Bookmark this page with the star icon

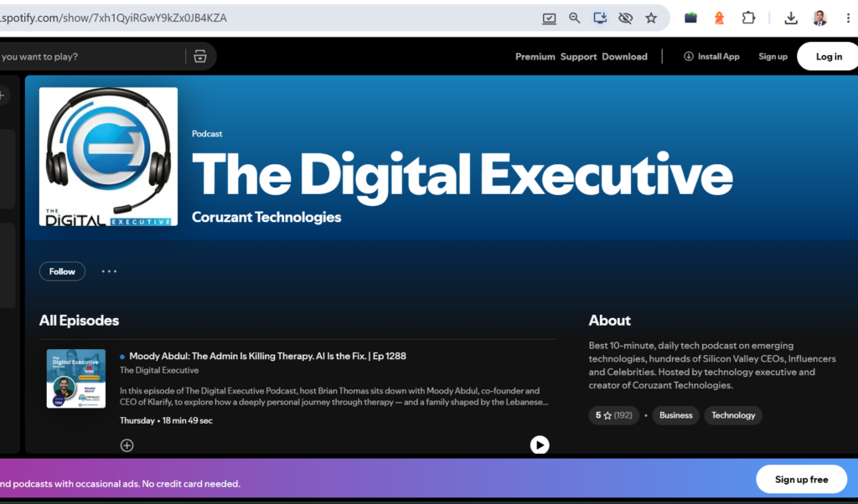(x=650, y=18)
